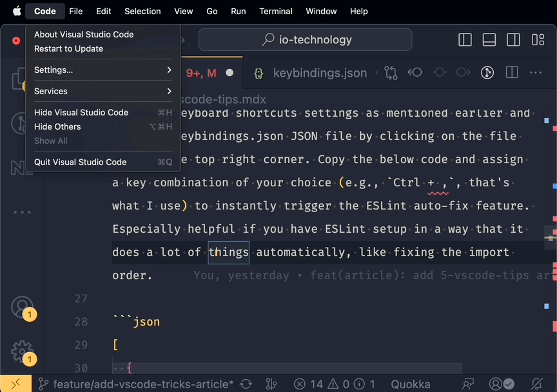Click the branch icon beside keybindings.json filename
557x392 pixels.
click(391, 73)
